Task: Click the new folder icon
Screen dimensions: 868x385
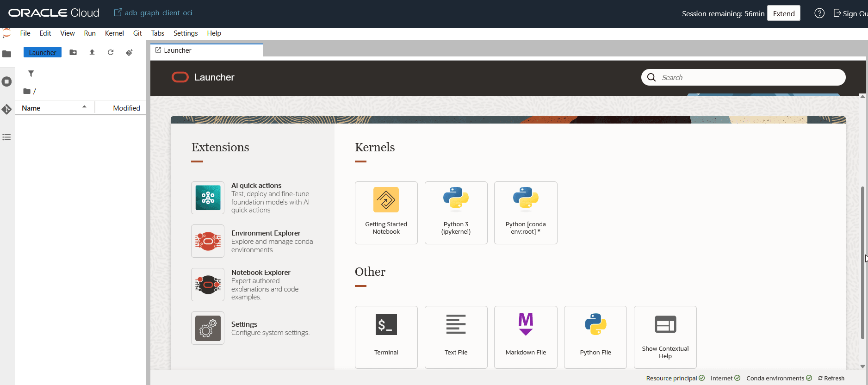Action: click(73, 52)
